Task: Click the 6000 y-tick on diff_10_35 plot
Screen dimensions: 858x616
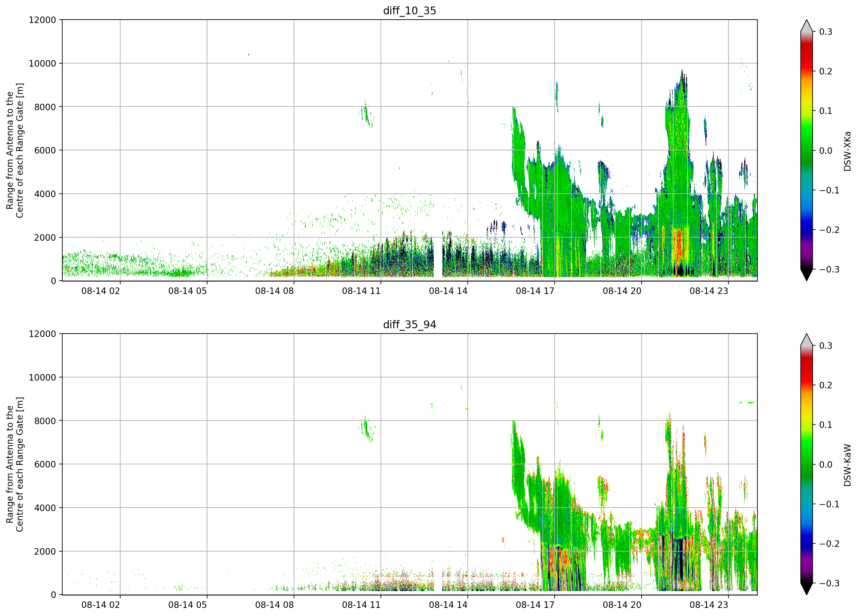Action: 45,150
